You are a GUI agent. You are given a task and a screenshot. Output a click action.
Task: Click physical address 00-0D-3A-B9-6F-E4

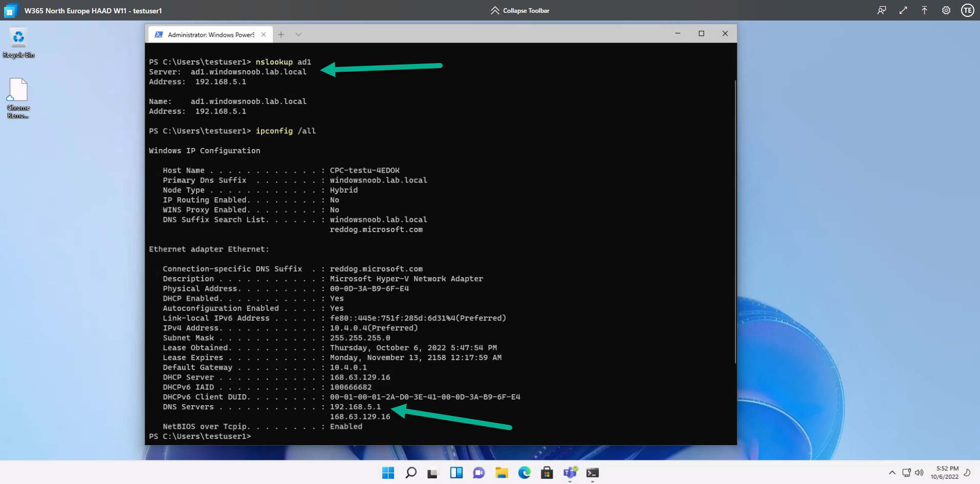pyautogui.click(x=369, y=289)
